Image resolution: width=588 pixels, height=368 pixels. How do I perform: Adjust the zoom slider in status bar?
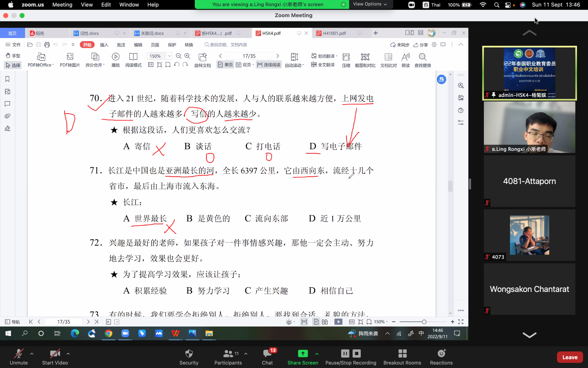click(x=424, y=322)
